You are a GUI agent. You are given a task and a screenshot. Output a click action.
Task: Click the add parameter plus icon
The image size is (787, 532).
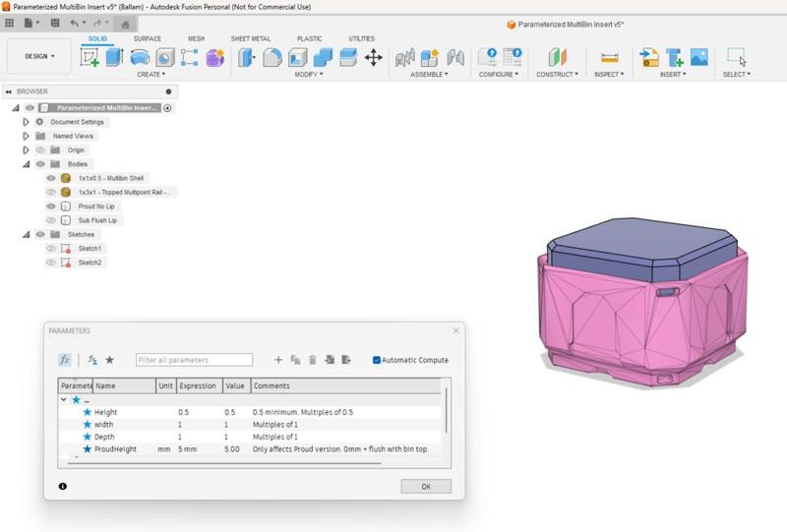[x=278, y=360]
